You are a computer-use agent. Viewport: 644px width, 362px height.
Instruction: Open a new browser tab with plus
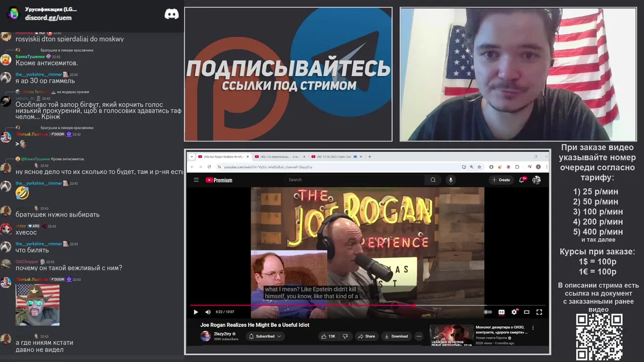pyautogui.click(x=369, y=156)
